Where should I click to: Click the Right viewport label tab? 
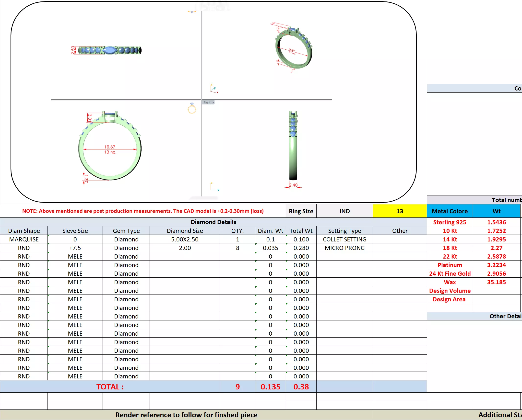(207, 102)
